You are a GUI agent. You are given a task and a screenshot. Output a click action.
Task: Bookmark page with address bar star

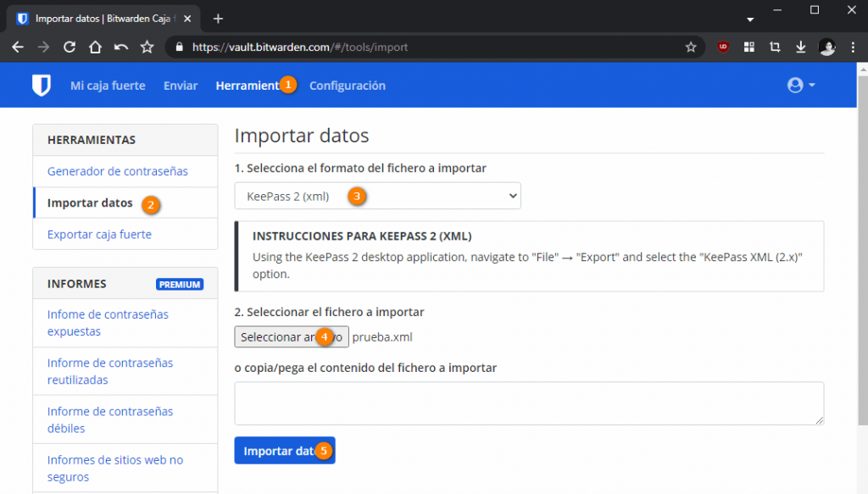[x=690, y=47]
